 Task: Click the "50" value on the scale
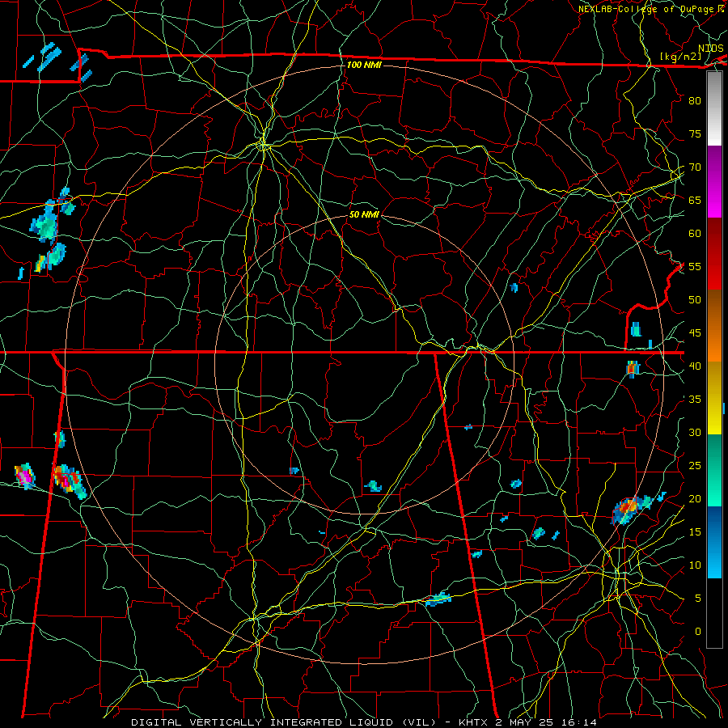(695, 300)
